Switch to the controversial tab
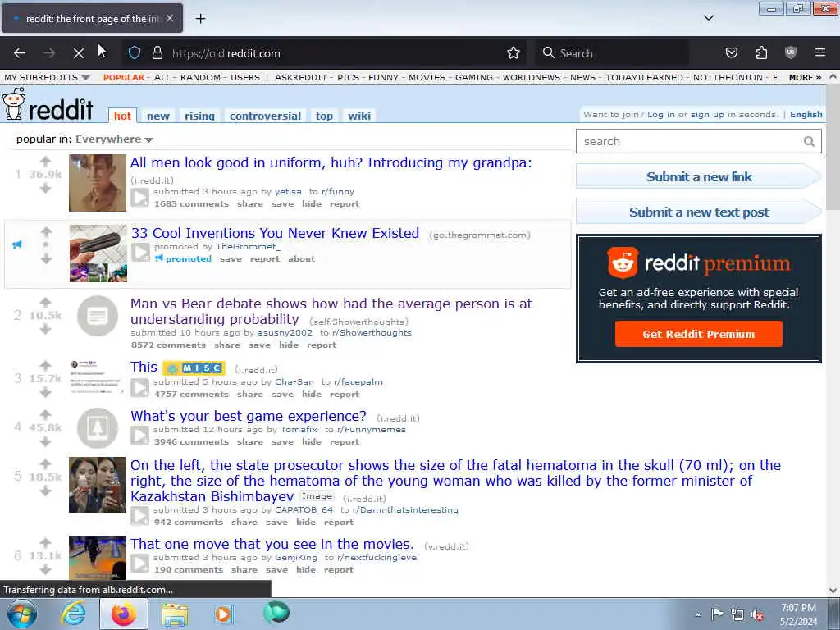The height and width of the screenshot is (630, 840). coord(265,116)
